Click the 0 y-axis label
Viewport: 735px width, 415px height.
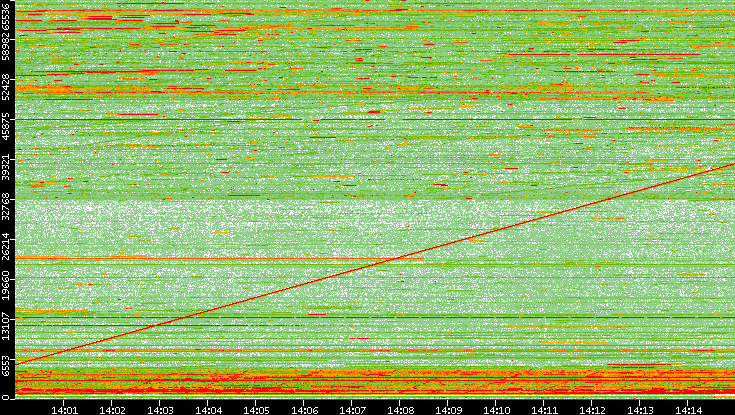(6, 398)
